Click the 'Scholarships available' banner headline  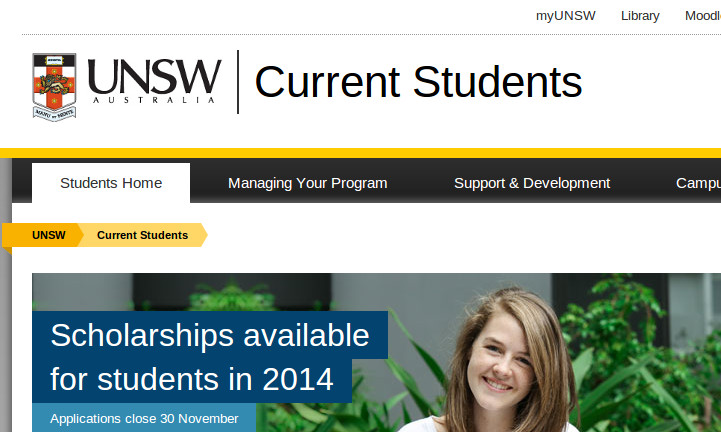tap(209, 335)
